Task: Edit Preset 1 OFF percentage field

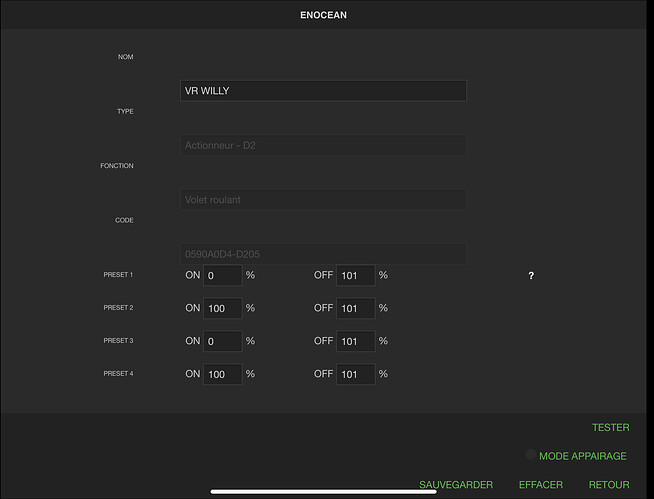Action: click(356, 275)
